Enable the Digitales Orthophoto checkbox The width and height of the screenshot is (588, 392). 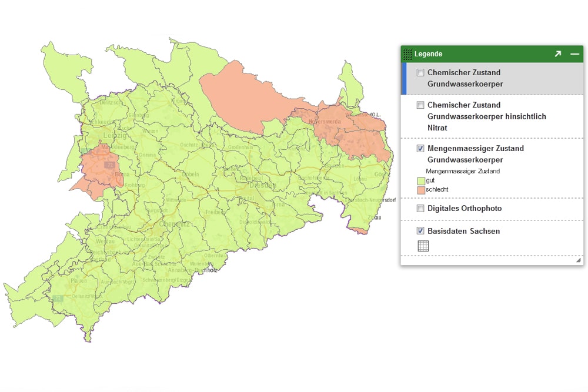(420, 209)
